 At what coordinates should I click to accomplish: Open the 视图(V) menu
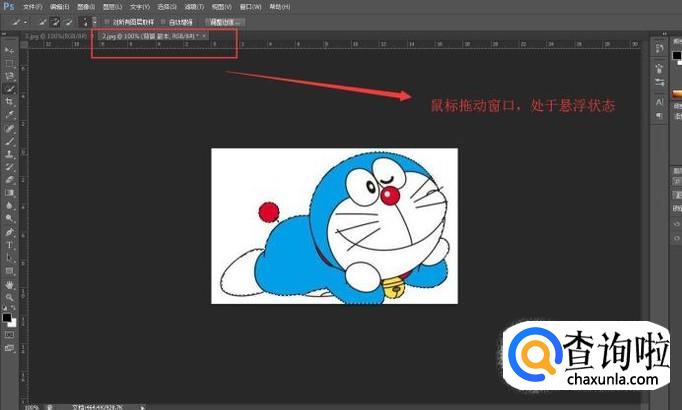221,7
